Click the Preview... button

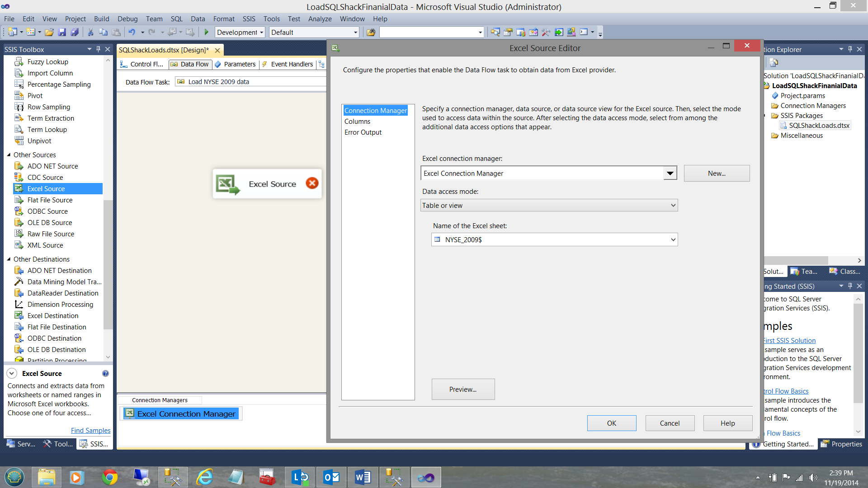[462, 389]
